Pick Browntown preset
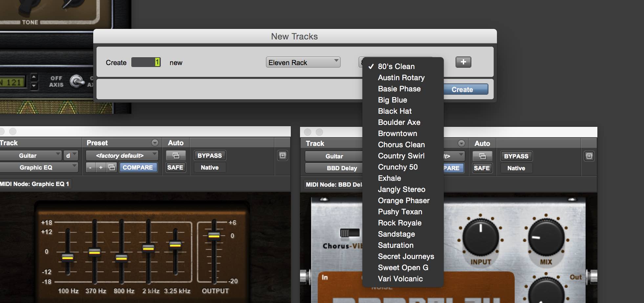Viewport: 644px width, 303px height. coord(403,133)
